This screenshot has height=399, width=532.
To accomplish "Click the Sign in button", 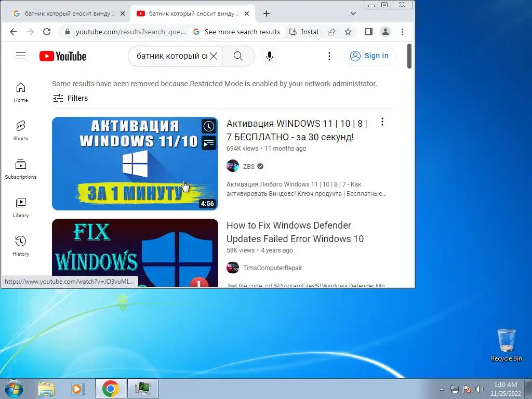I will (x=370, y=56).
